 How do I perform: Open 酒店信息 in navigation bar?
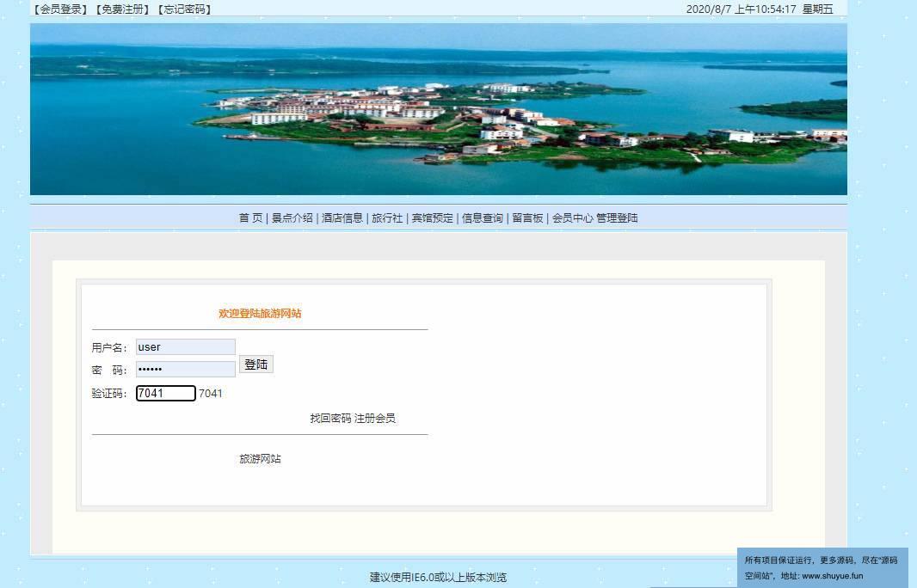(342, 218)
